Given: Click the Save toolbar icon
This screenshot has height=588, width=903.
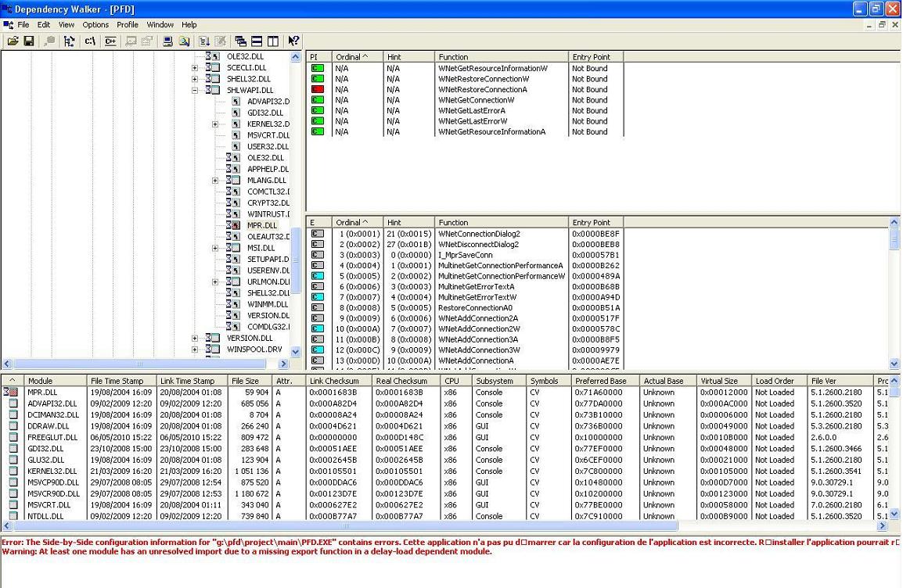Looking at the screenshot, I should pos(29,41).
